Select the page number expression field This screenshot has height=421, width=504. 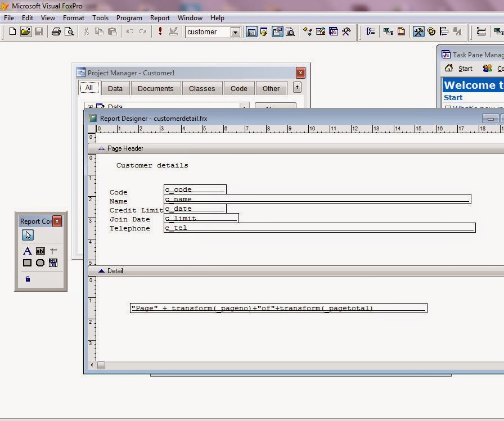click(x=278, y=308)
